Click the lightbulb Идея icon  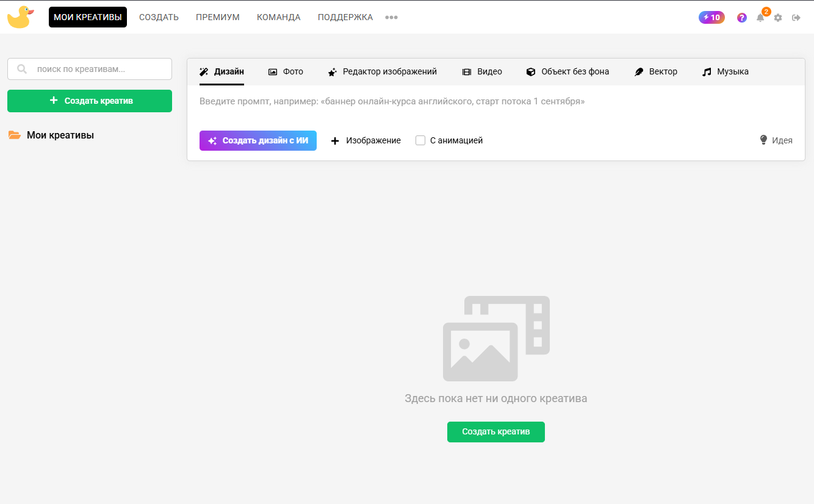click(763, 140)
